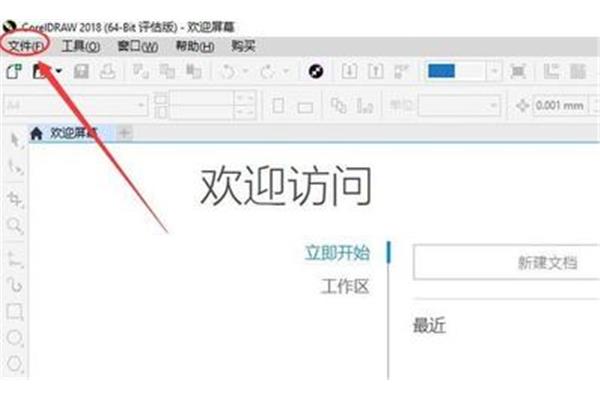Click the Undo arrow icon
The width and height of the screenshot is (600, 400).
pos(229,71)
